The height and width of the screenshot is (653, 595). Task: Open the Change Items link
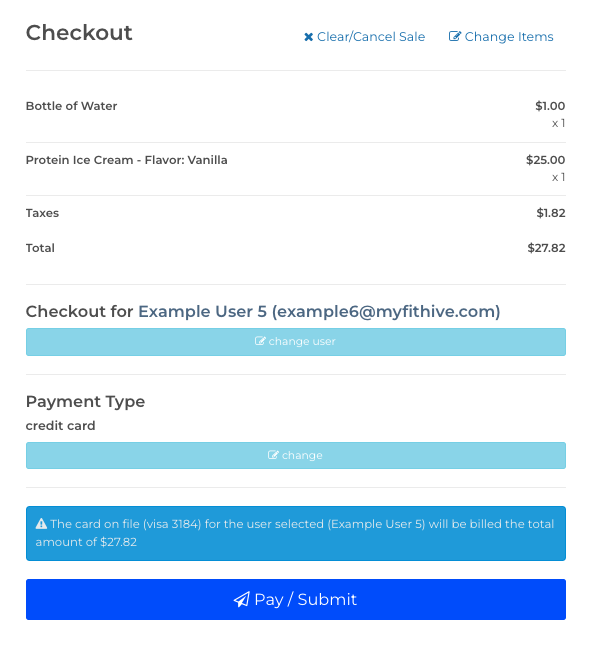pyautogui.click(x=501, y=37)
